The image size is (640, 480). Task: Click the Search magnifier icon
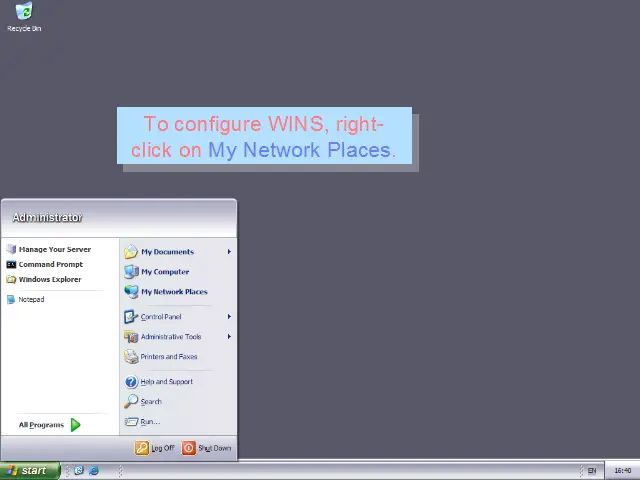pyautogui.click(x=131, y=402)
